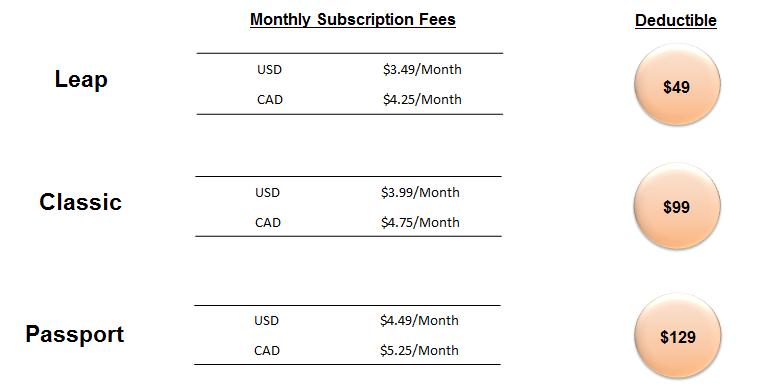Screen dimensions: 775x390
Task: Click the Deductible heading
Action: point(676,20)
